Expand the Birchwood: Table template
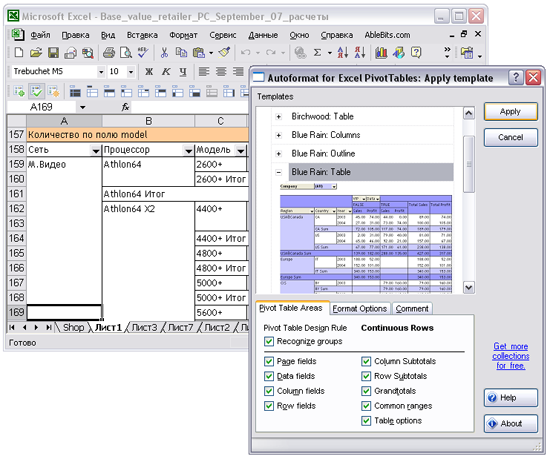 pos(279,117)
